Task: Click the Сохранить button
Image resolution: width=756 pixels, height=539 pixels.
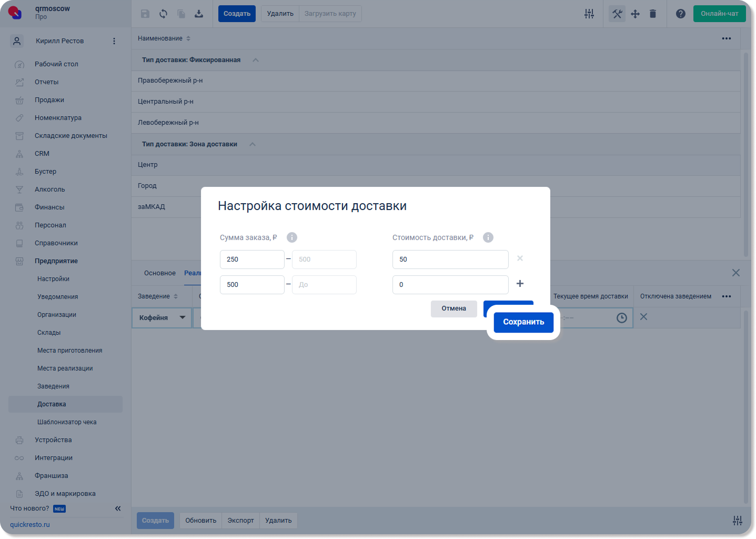Action: point(523,322)
